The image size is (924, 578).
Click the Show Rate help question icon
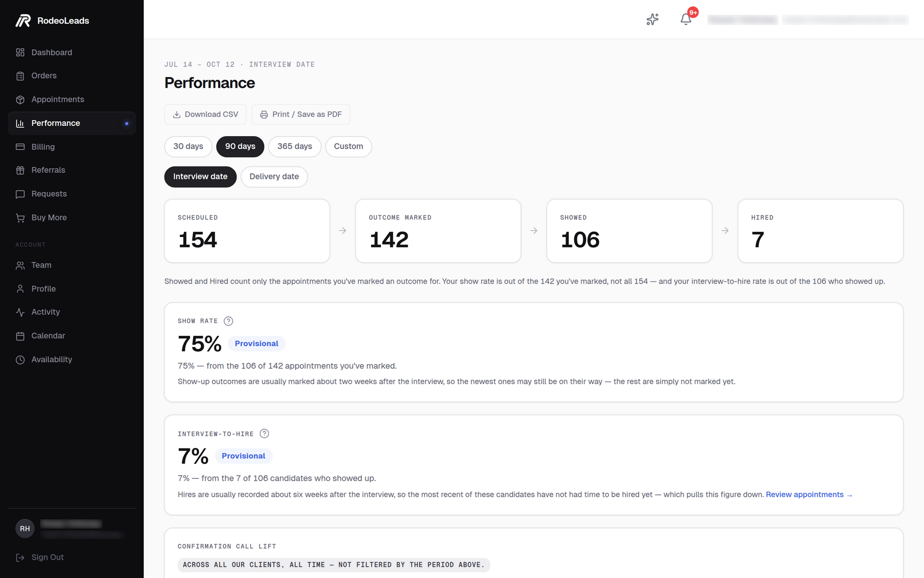tap(228, 321)
